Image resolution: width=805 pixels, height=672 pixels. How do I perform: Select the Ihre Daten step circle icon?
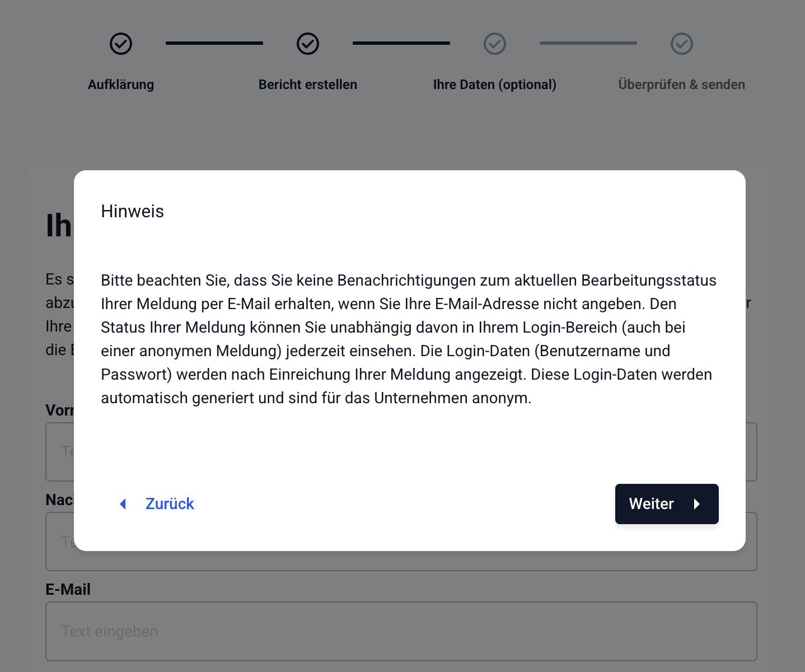coord(495,44)
